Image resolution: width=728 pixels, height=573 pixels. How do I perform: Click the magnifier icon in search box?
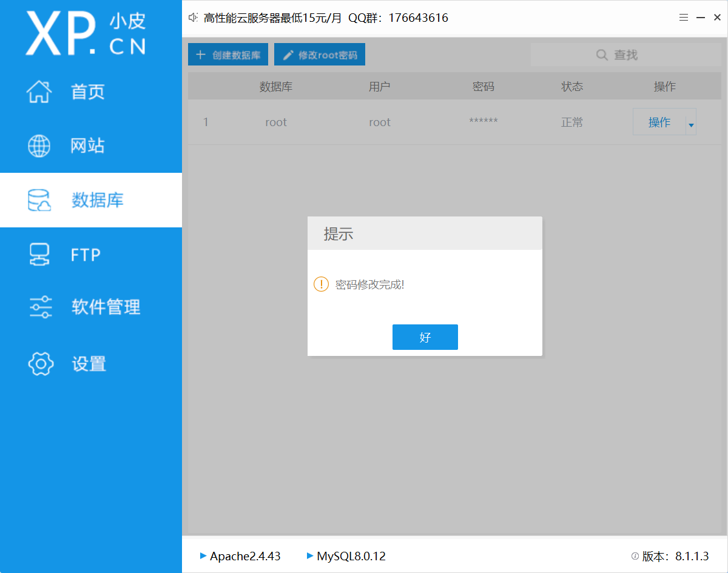(x=602, y=55)
